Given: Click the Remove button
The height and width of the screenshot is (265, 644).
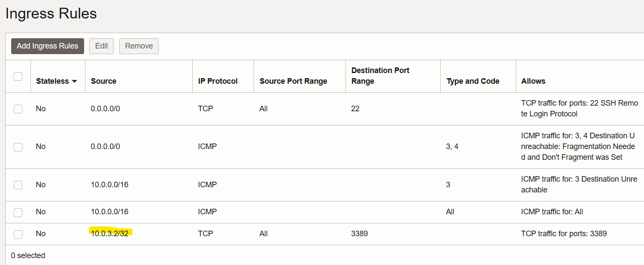Looking at the screenshot, I should pyautogui.click(x=139, y=46).
